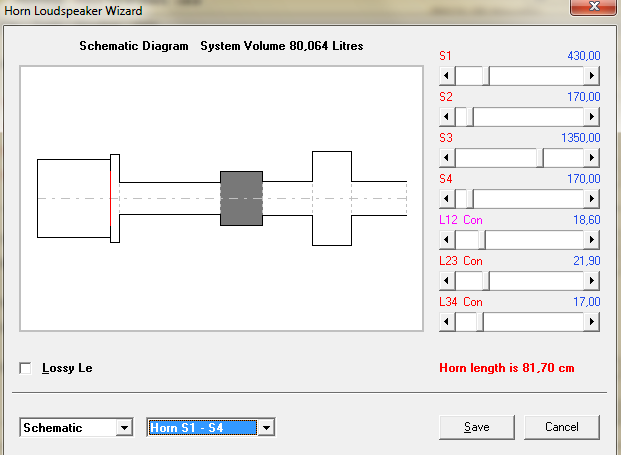Click the Save button

pyautogui.click(x=477, y=427)
